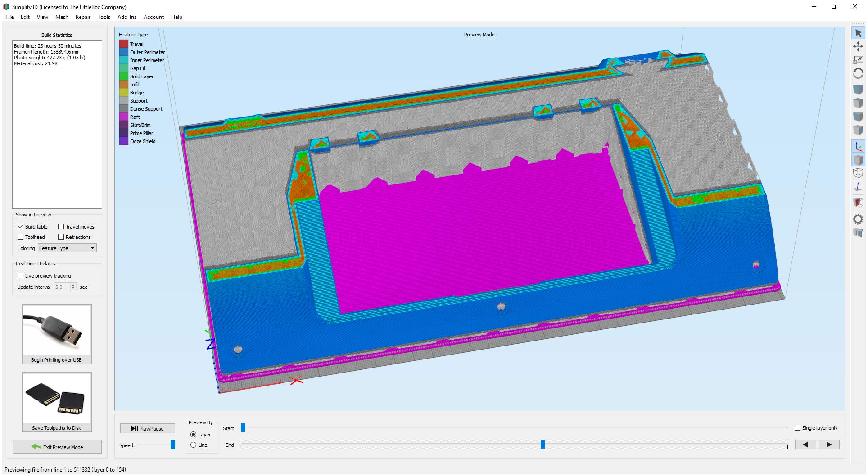Switch to the top view cube
The width and height of the screenshot is (868, 476).
coord(858,103)
